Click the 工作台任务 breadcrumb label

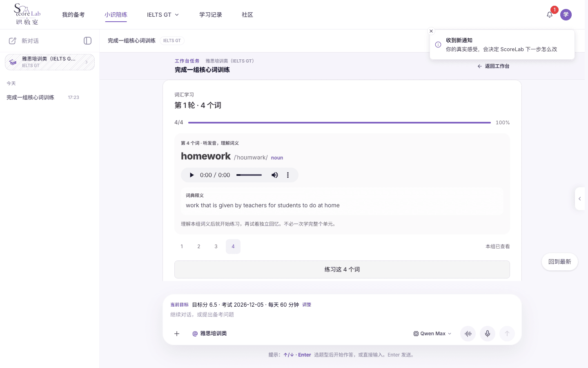187,61
